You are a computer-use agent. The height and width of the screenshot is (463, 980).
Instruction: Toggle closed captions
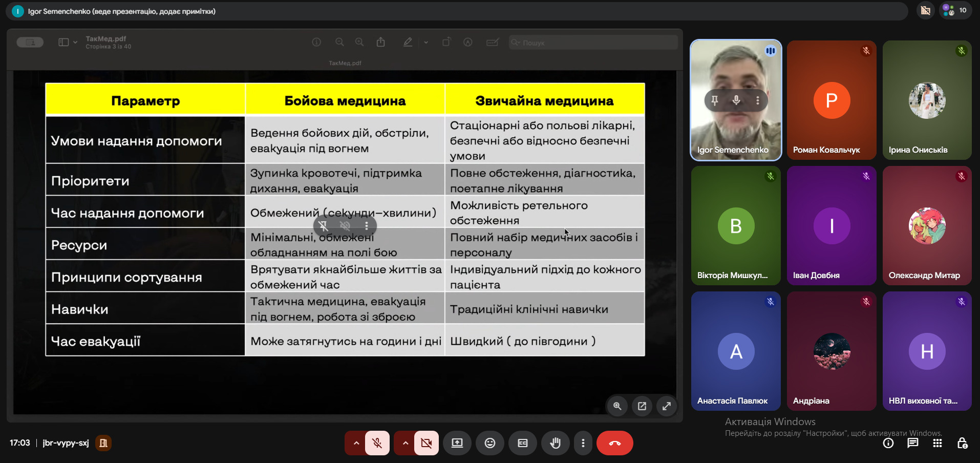523,443
